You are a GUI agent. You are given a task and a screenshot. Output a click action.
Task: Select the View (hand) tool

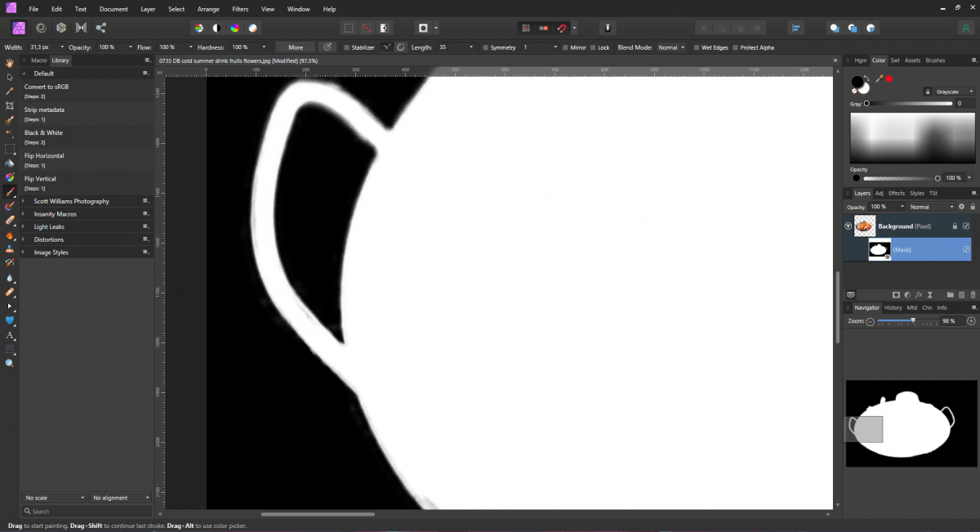tap(10, 63)
